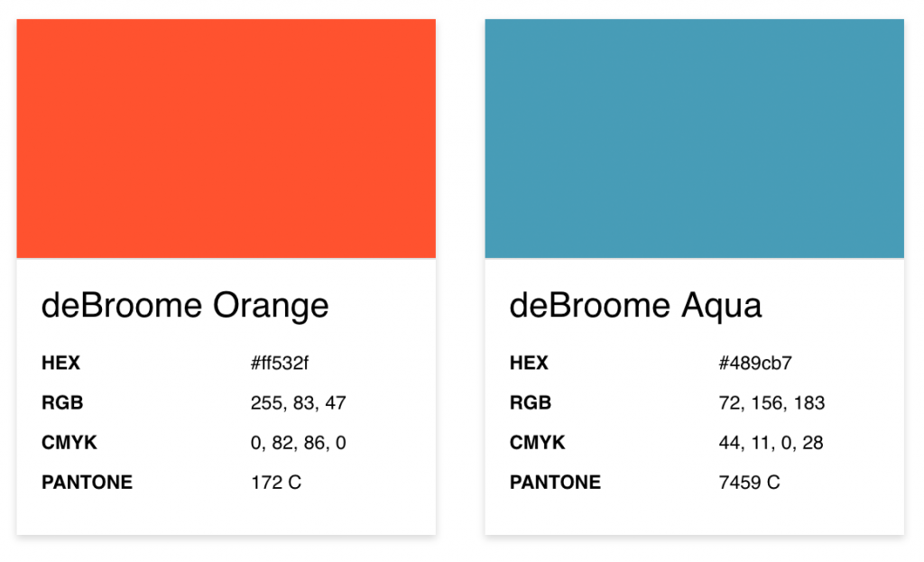Image resolution: width=924 pixels, height=562 pixels.
Task: Click the Pantone value 7459 C
Action: pos(749,483)
